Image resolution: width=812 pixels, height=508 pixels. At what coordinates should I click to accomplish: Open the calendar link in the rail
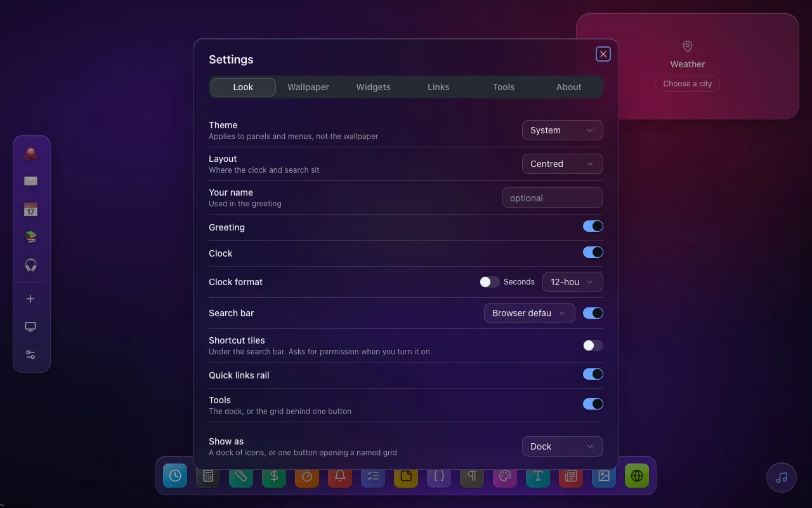30,209
